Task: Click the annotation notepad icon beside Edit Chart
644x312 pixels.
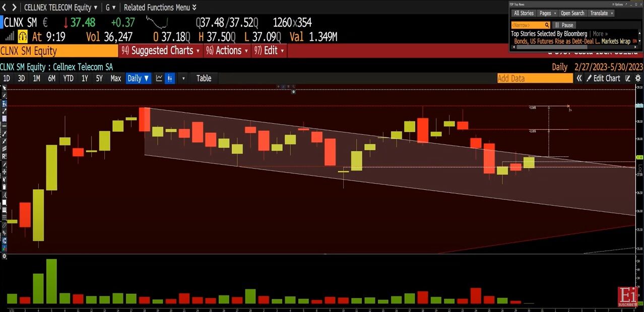Action: point(628,78)
